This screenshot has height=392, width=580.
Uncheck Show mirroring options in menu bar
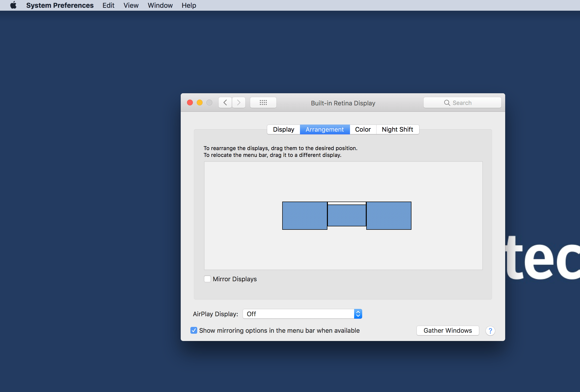tap(194, 330)
